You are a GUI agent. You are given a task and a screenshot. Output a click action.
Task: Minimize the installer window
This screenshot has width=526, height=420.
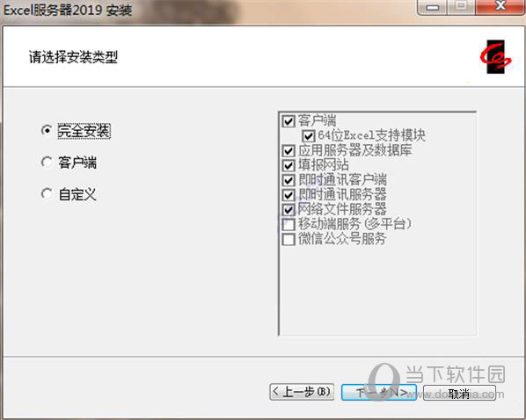[x=433, y=7]
